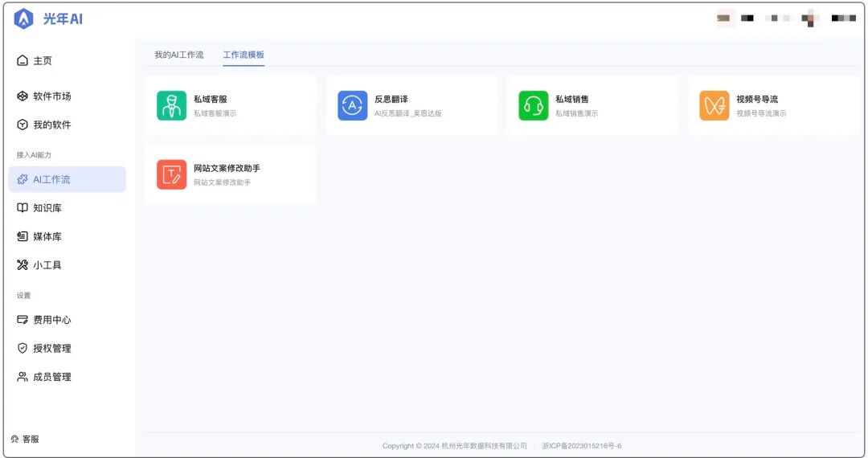Screen dimensions: 868x458
Task: Click the blurred user avatar in header
Action: [x=811, y=18]
